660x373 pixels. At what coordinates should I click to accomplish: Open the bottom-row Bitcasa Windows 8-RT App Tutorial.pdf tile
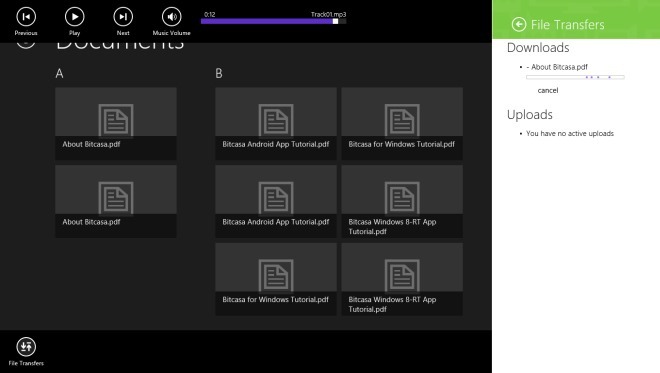402,279
